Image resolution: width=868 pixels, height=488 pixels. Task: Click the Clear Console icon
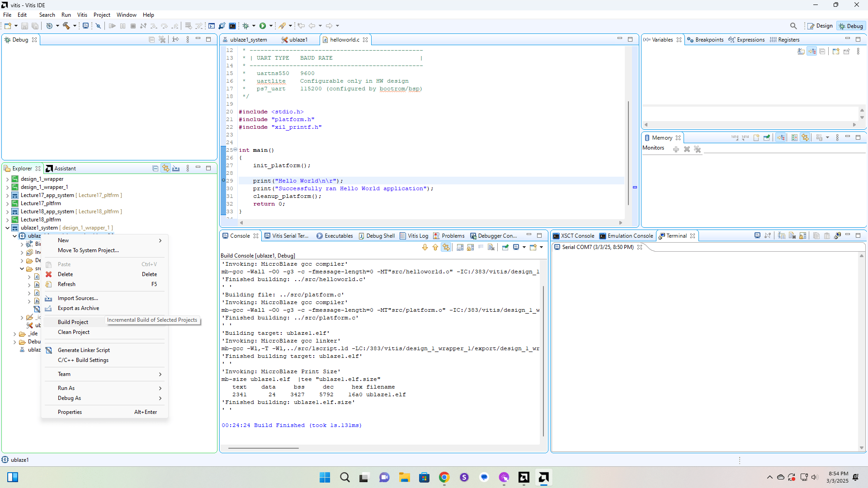pyautogui.click(x=491, y=247)
